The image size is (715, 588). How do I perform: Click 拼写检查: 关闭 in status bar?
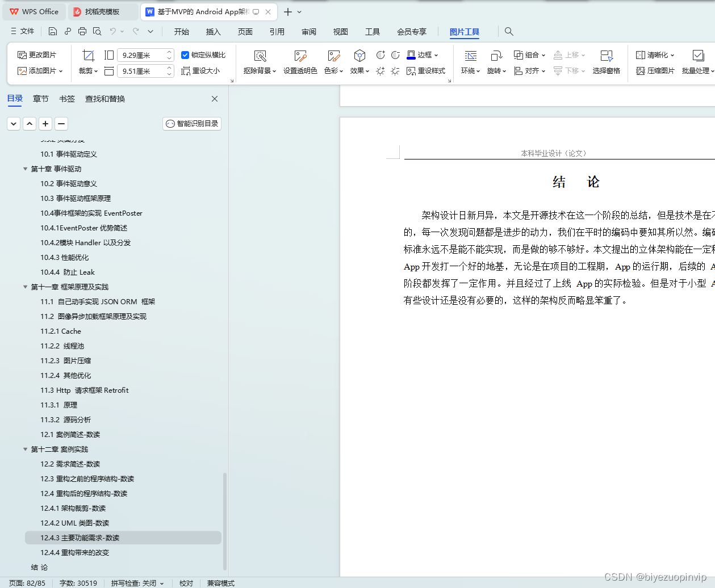(x=137, y=583)
